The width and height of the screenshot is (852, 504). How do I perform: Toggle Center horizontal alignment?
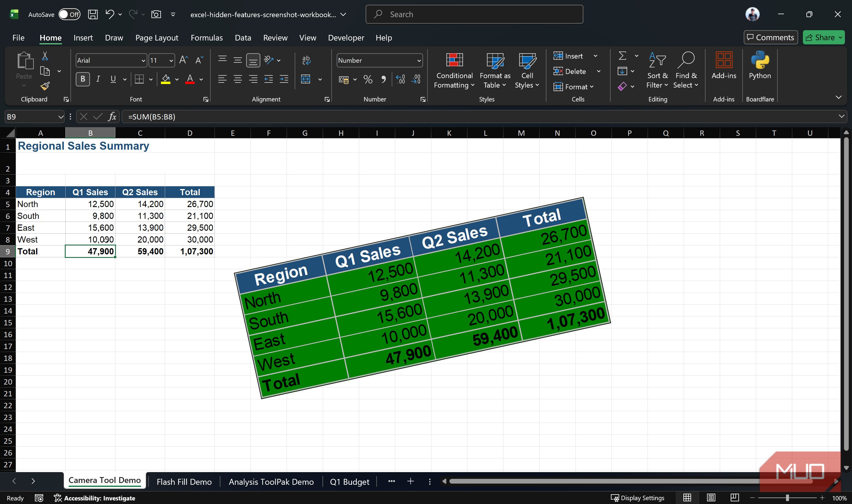tap(238, 79)
